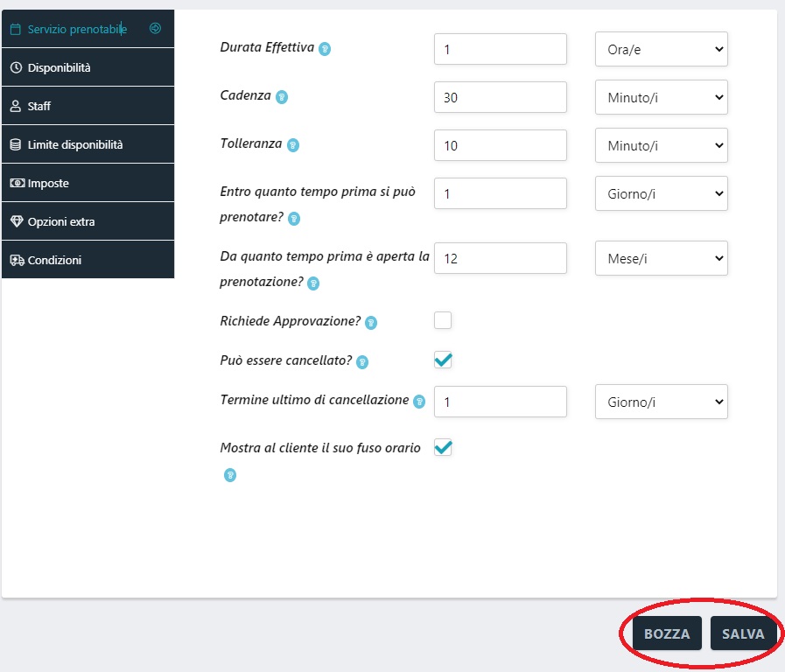Screen dimensions: 785x672
Task: Open the Cadenza Minuto/i unit dropdown
Action: [x=661, y=98]
